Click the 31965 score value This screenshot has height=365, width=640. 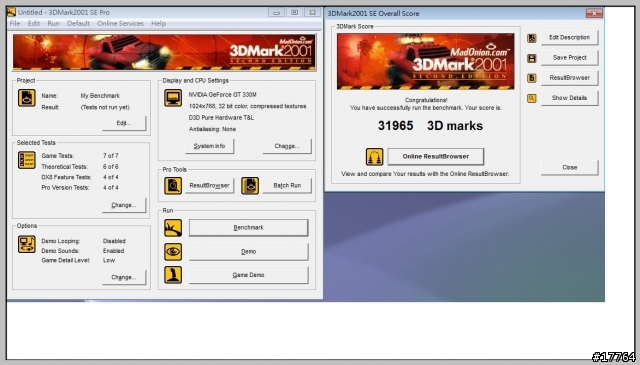pos(396,126)
